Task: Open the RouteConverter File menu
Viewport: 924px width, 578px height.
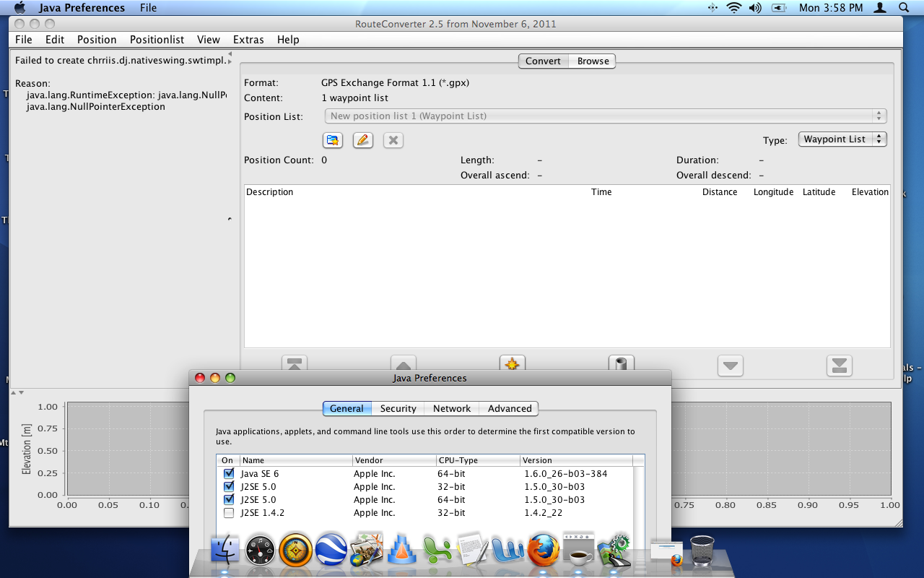Action: 24,40
